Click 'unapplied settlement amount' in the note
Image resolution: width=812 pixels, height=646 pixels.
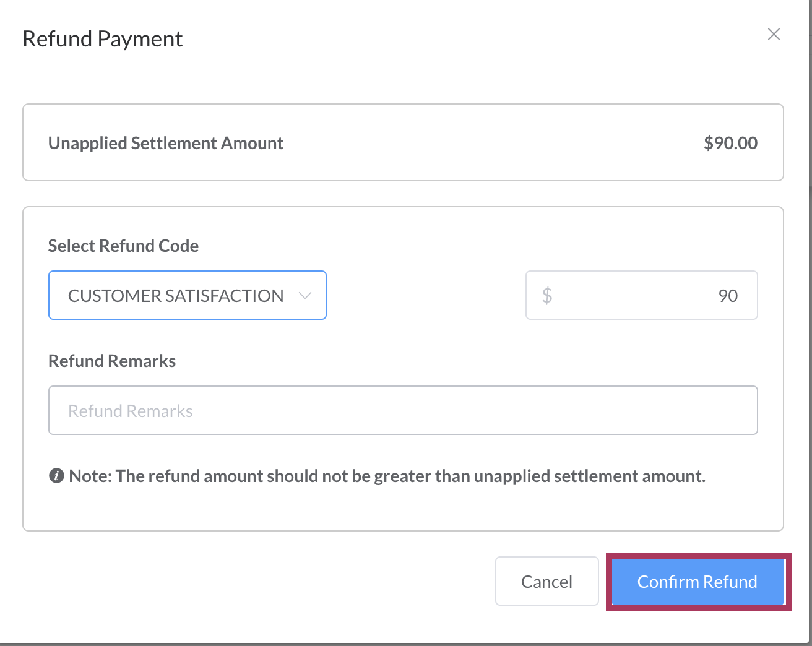pyautogui.click(x=589, y=476)
